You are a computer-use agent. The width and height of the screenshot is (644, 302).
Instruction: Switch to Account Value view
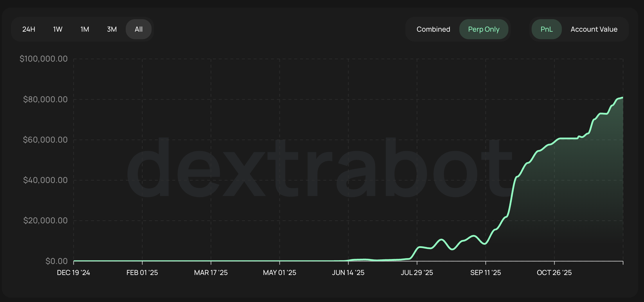[594, 29]
